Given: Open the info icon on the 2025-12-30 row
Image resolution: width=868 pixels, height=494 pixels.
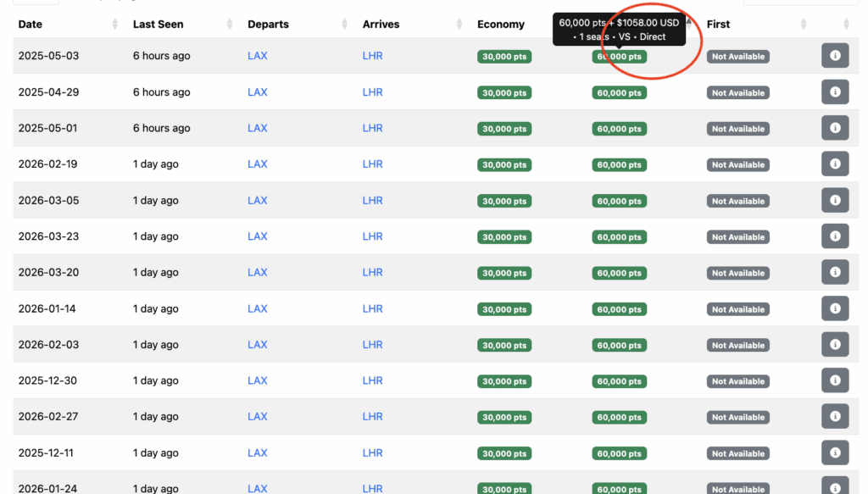Looking at the screenshot, I should [835, 380].
